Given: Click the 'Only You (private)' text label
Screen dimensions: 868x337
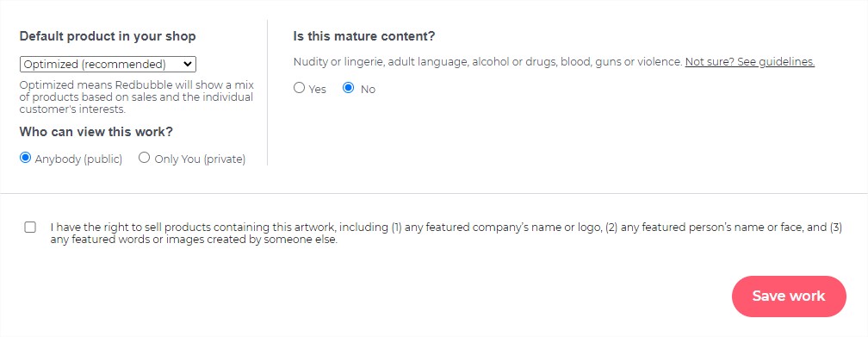Looking at the screenshot, I should click(x=200, y=159).
